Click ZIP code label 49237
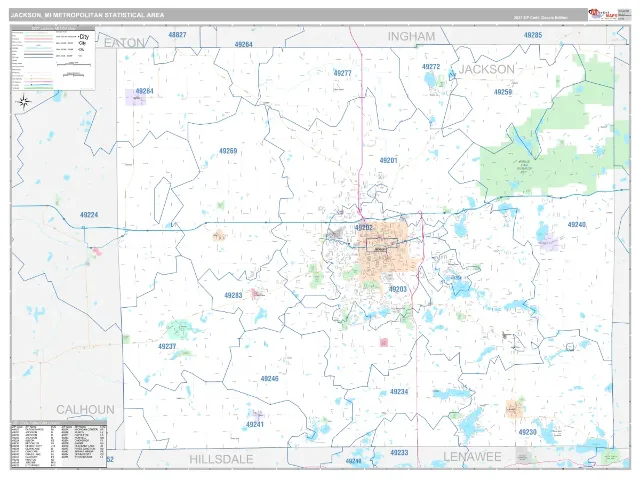The width and height of the screenshot is (640, 480). coord(167,346)
